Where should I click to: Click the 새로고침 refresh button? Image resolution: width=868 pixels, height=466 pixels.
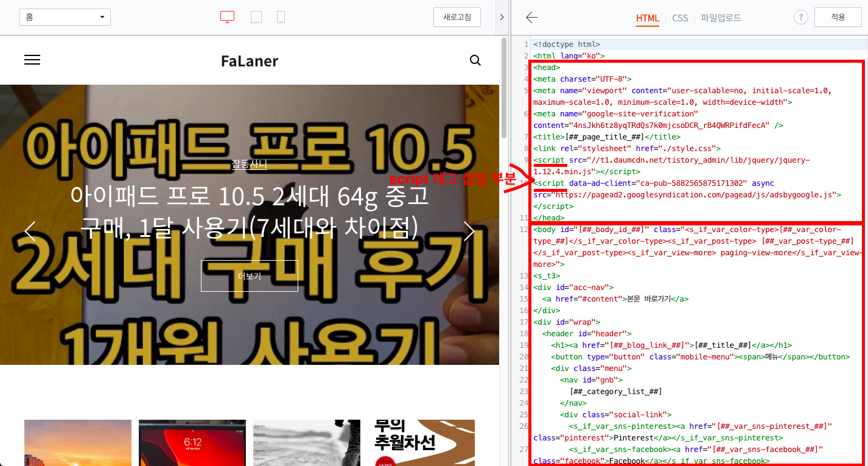457,17
